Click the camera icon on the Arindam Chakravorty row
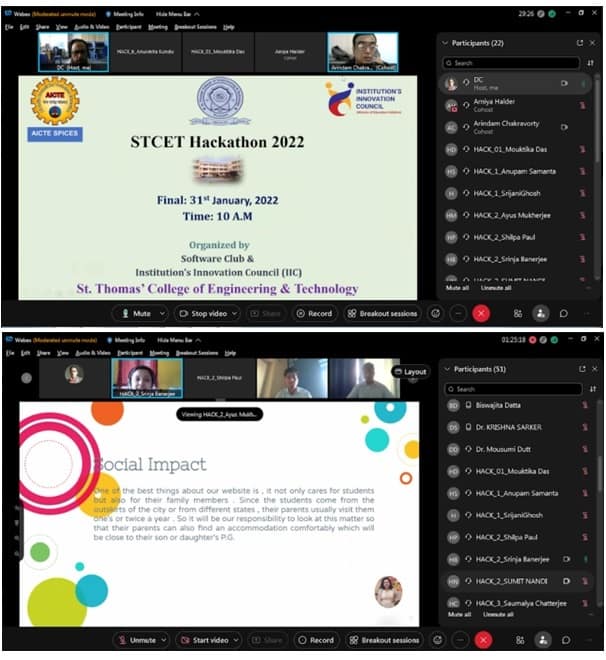 point(564,127)
